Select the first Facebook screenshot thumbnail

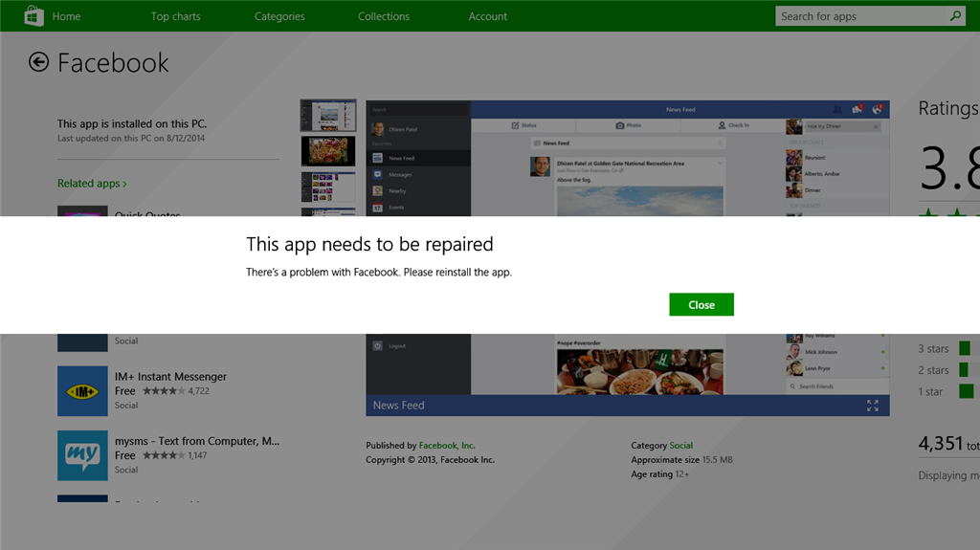click(328, 115)
